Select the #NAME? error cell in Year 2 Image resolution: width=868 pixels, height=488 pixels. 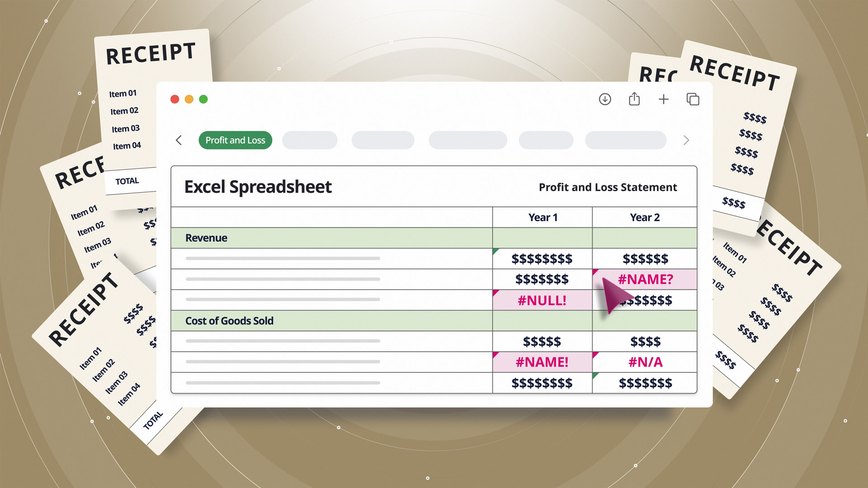645,279
